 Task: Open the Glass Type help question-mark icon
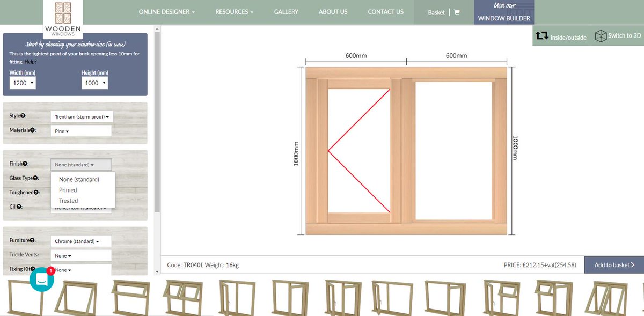click(36, 178)
